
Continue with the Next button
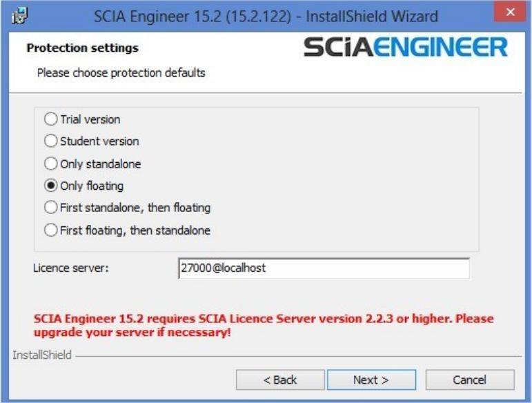(371, 380)
